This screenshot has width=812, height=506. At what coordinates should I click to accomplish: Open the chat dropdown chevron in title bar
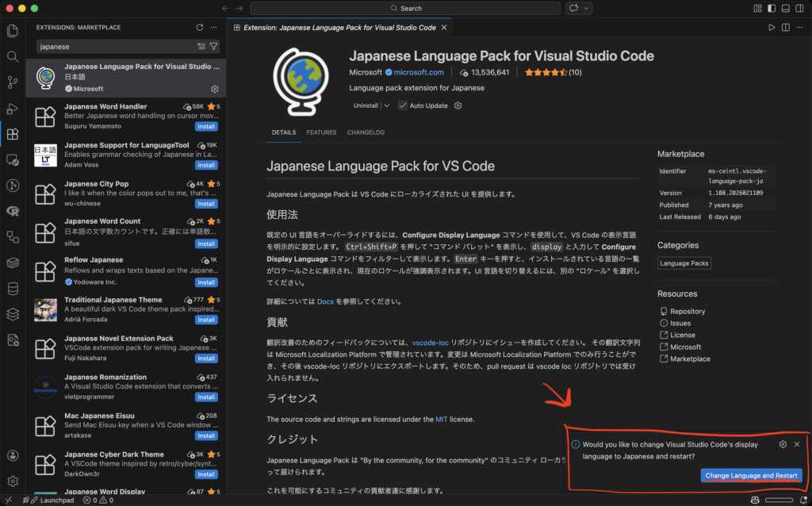click(x=588, y=8)
